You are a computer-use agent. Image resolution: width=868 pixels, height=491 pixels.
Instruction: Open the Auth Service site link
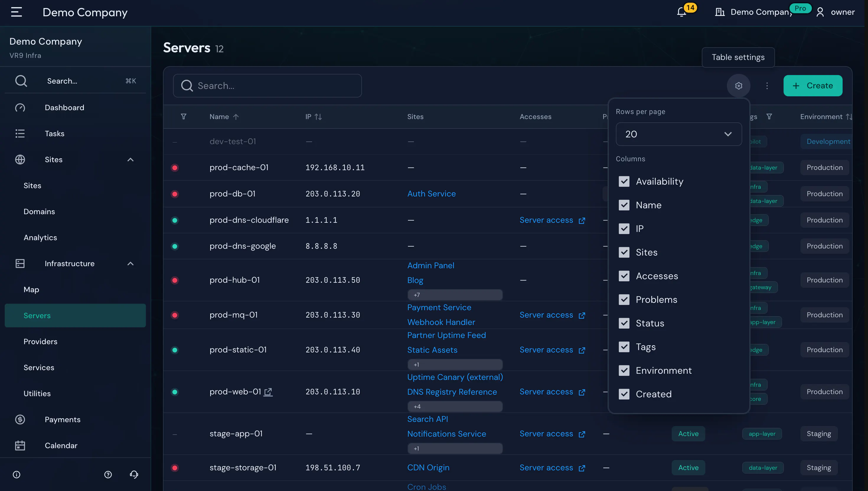coord(431,194)
